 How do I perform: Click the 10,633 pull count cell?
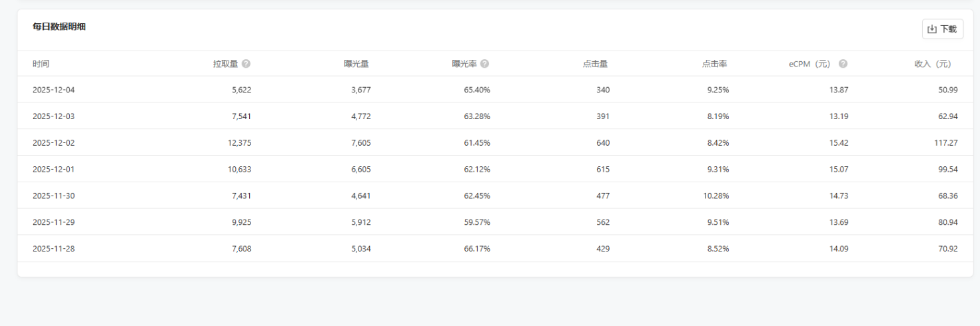(239, 170)
